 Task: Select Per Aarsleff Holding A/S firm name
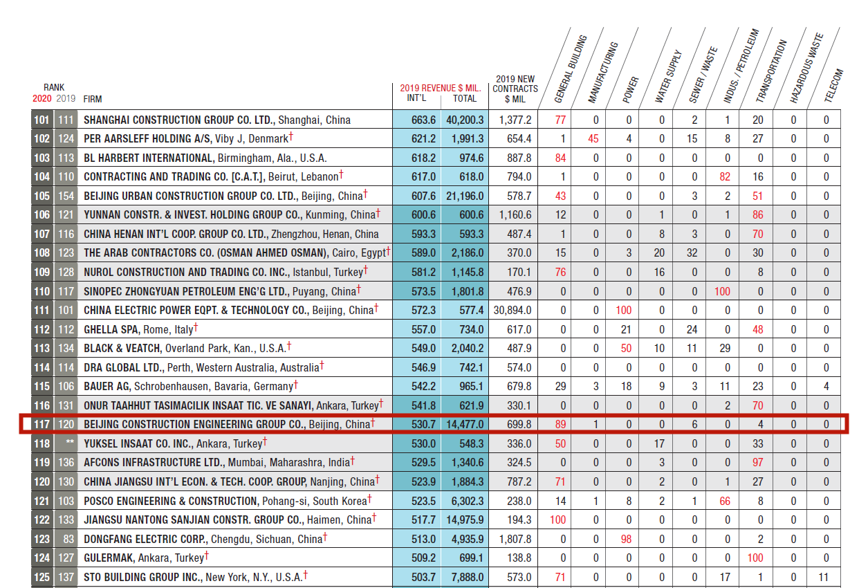(148, 138)
